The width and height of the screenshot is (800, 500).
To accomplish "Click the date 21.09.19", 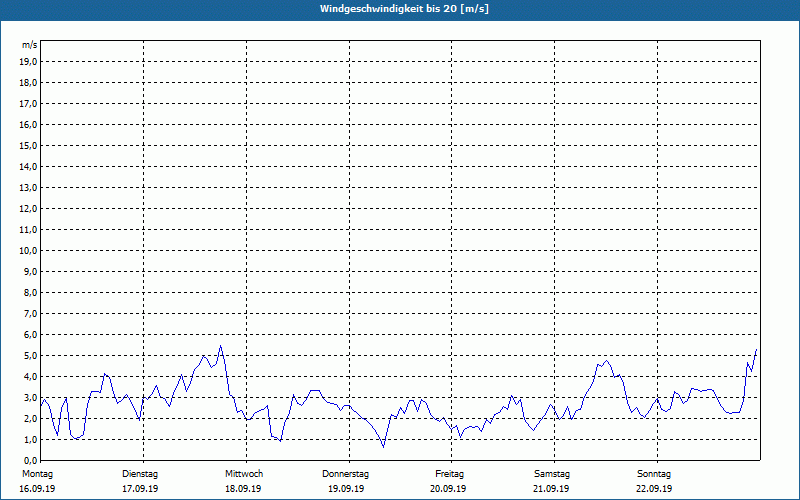I will point(551,489).
